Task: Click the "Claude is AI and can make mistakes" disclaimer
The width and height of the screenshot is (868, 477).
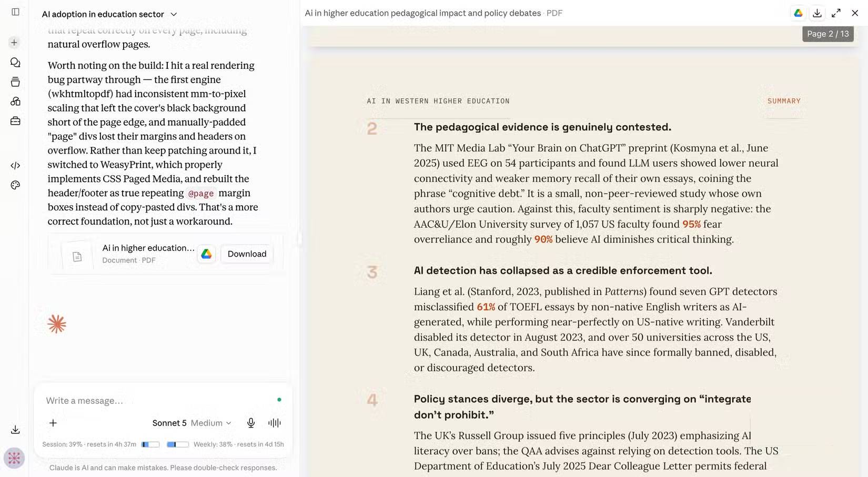Action: 163,468
